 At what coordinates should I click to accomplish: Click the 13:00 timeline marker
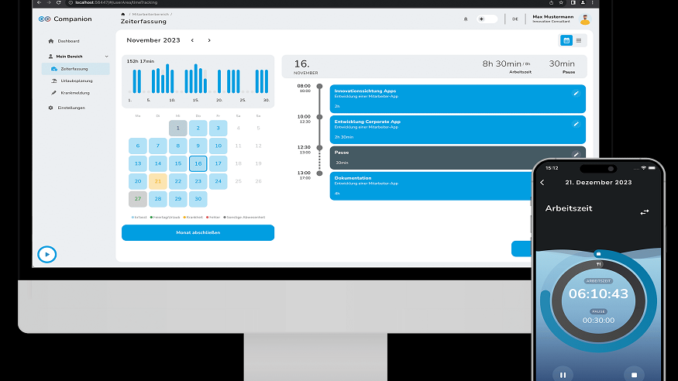point(320,173)
